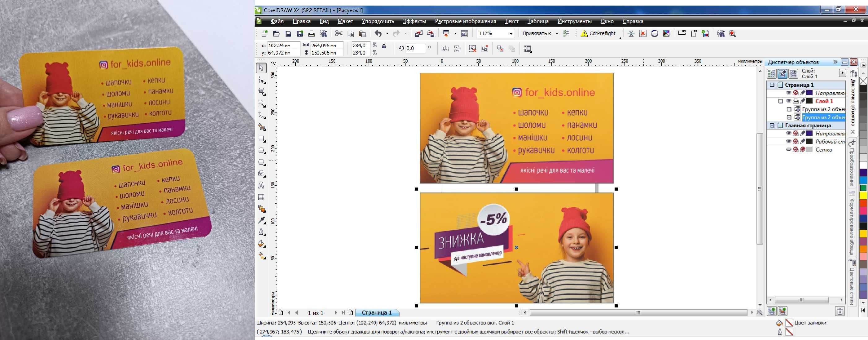Viewport: 868px width, 340px height.
Task: Click the rotation angle input field
Action: pos(415,48)
